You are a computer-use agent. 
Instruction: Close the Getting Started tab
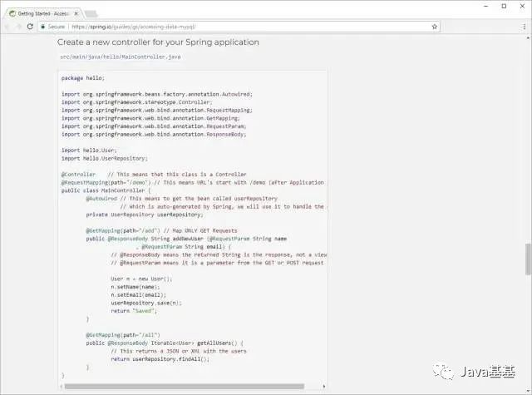click(x=76, y=13)
